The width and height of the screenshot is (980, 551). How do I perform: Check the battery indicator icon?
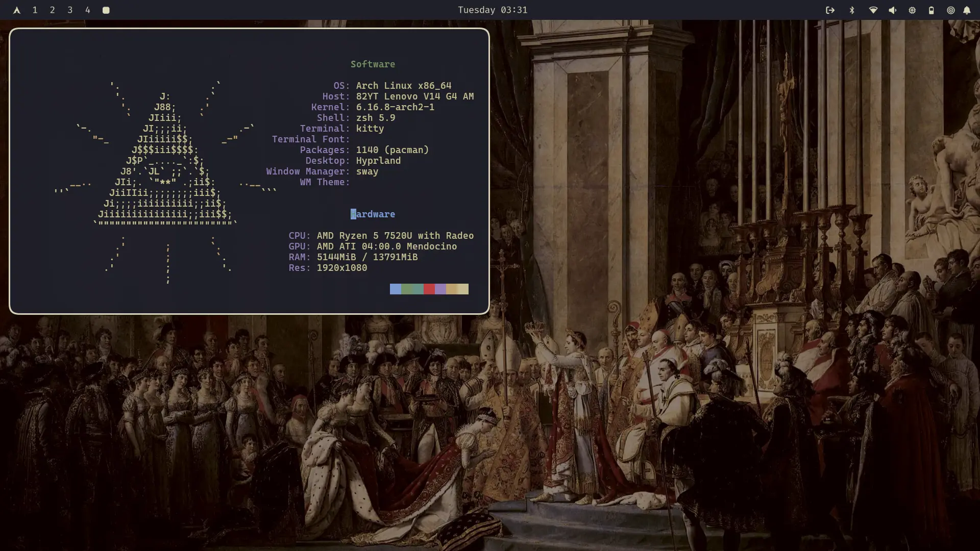[931, 10]
